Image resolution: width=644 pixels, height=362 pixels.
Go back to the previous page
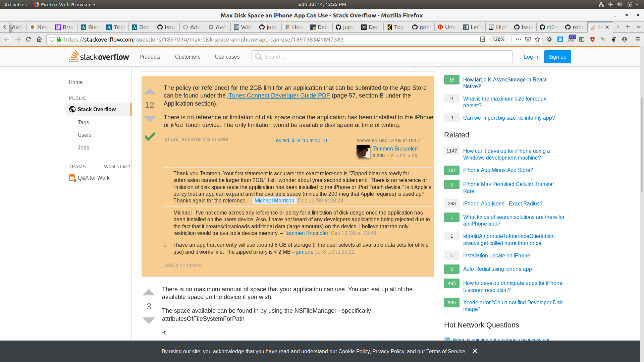coord(7,39)
